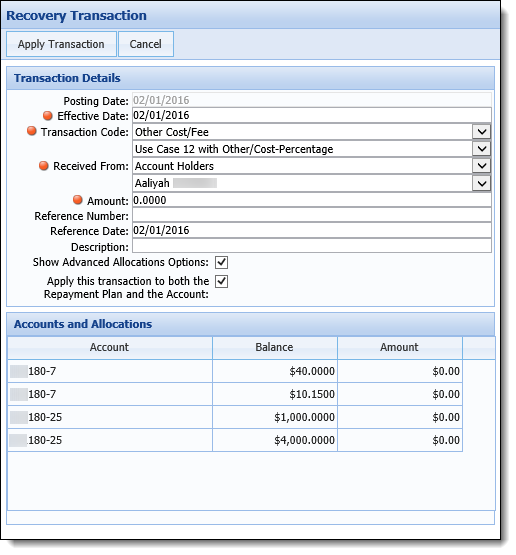Toggle Show Advanced Allocations Options checkbox
Viewport: 516px width, 555px height.
pyautogui.click(x=222, y=263)
